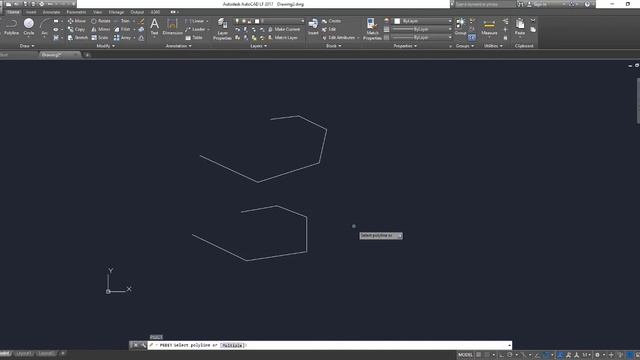Switch to Layout1 tab
640x360 pixels.
[x=24, y=353]
